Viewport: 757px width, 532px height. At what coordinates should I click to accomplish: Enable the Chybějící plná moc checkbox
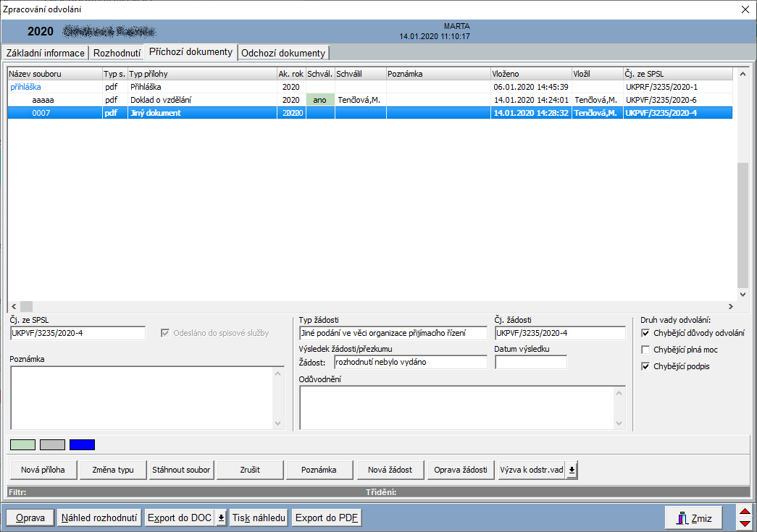[x=646, y=350]
